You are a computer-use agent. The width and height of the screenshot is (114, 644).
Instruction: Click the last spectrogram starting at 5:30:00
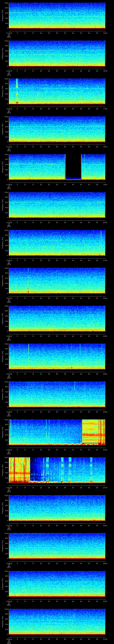coord(57,622)
